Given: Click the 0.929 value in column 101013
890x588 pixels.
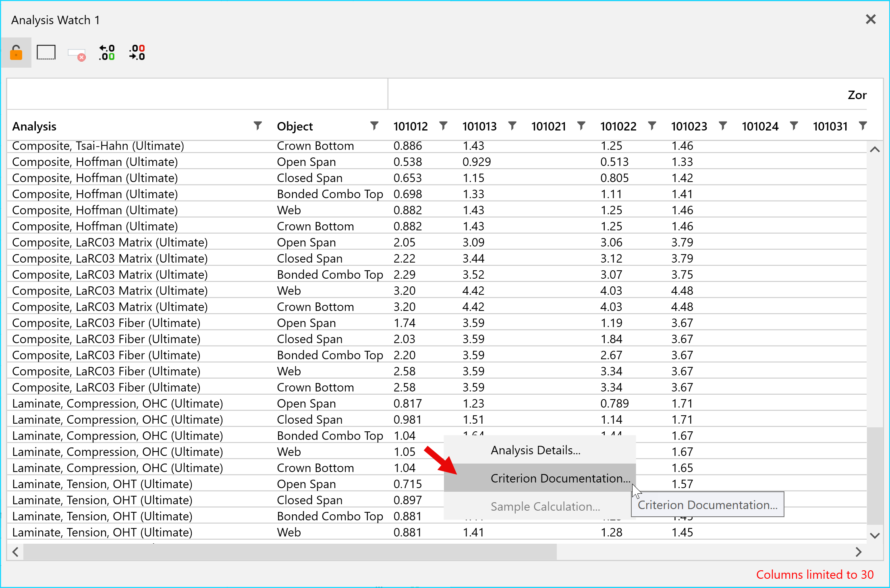Looking at the screenshot, I should tap(477, 161).
